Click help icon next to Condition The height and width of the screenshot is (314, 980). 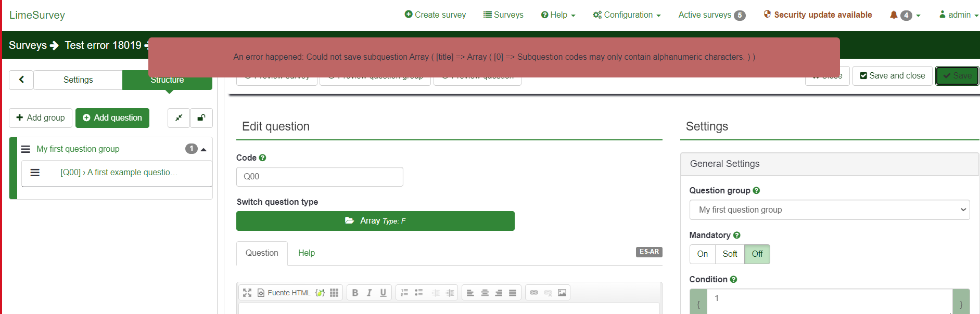733,279
